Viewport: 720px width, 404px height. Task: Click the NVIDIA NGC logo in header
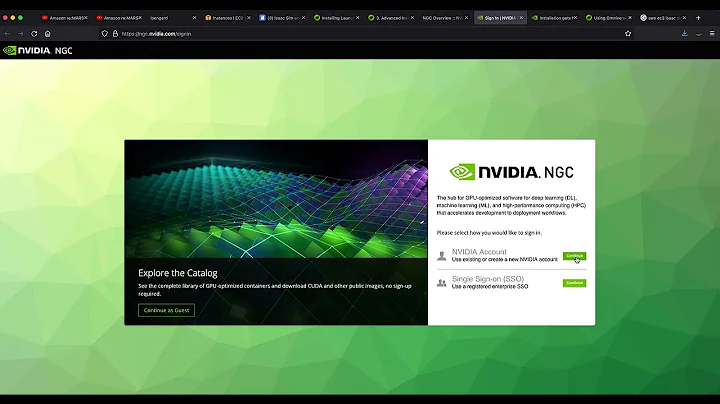[x=38, y=50]
